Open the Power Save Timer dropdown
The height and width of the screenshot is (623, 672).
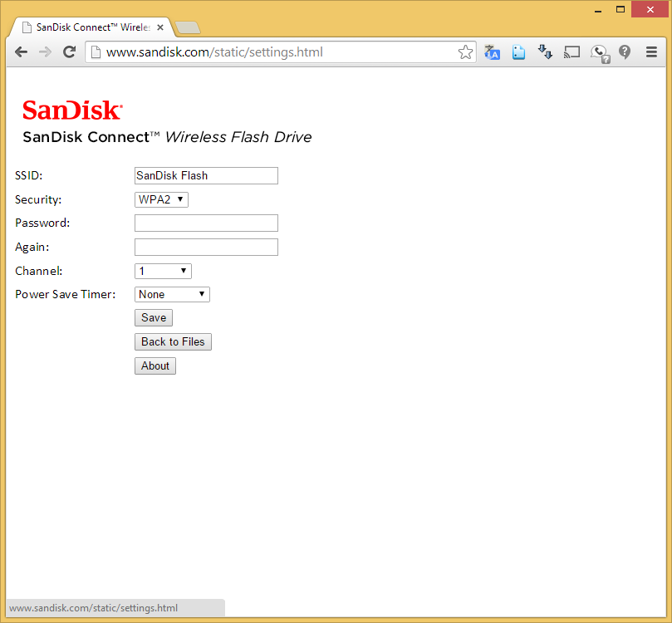(172, 294)
